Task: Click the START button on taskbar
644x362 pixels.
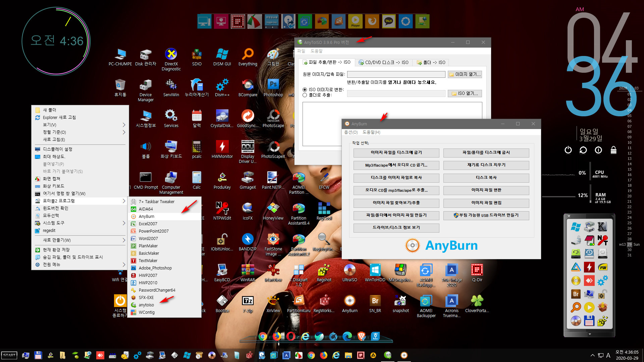Action: 9,355
